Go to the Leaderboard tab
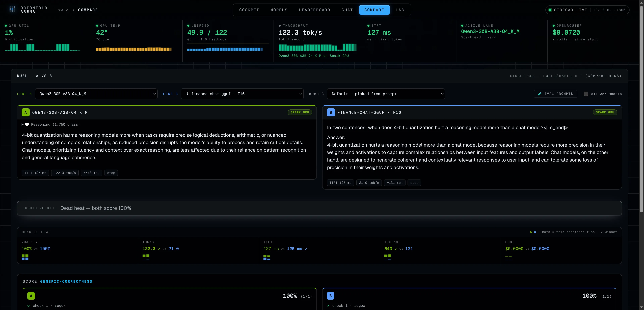644x310 pixels. coord(314,10)
